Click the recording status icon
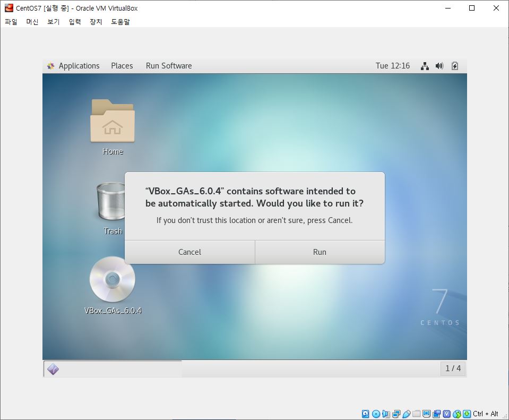The width and height of the screenshot is (509, 420). [x=437, y=414]
